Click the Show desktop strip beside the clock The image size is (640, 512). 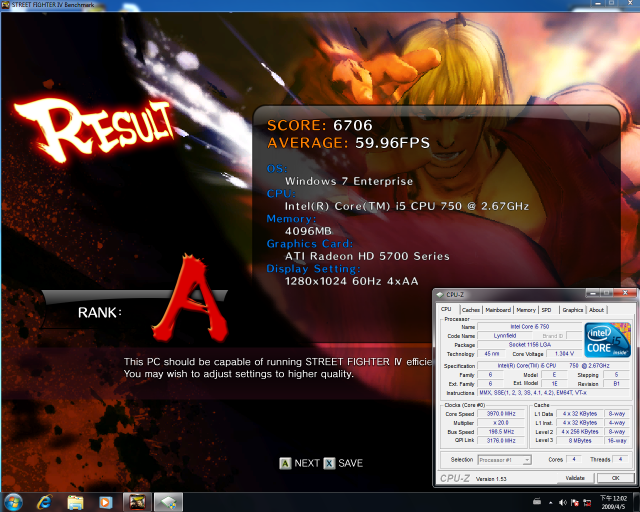pos(636,502)
